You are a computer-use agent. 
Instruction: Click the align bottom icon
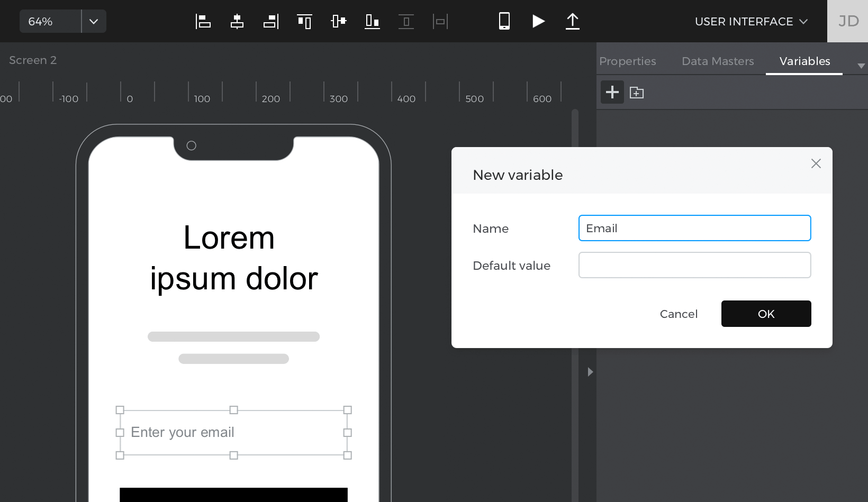(x=372, y=21)
